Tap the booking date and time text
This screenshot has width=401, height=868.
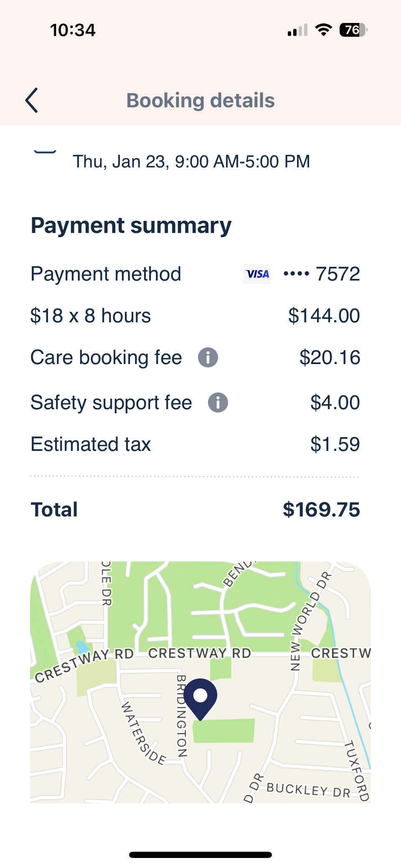click(x=191, y=162)
